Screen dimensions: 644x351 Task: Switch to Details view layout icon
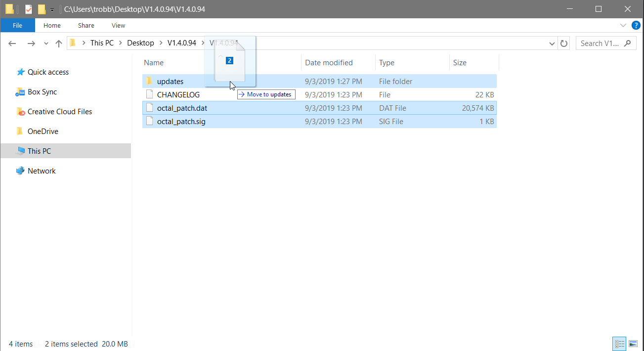[619, 344]
